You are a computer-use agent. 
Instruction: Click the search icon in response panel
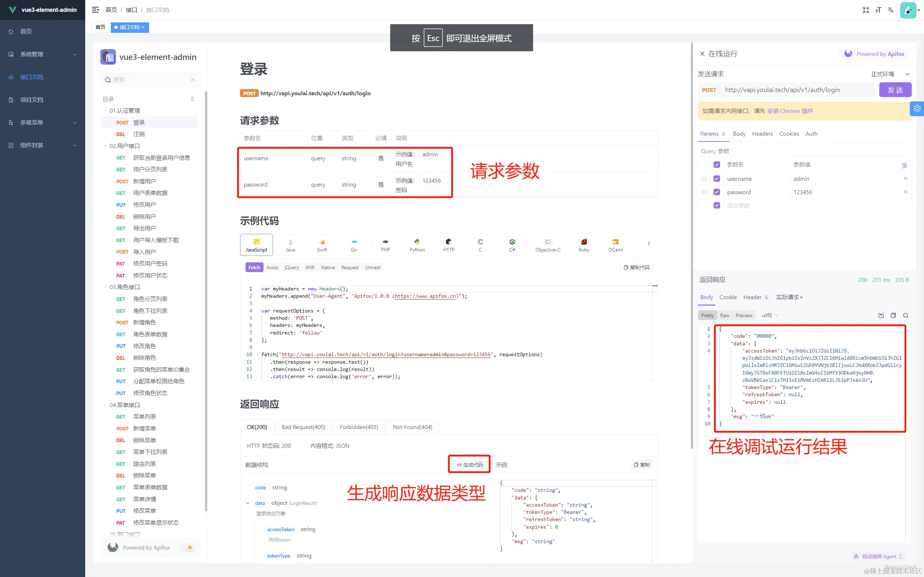click(x=905, y=315)
